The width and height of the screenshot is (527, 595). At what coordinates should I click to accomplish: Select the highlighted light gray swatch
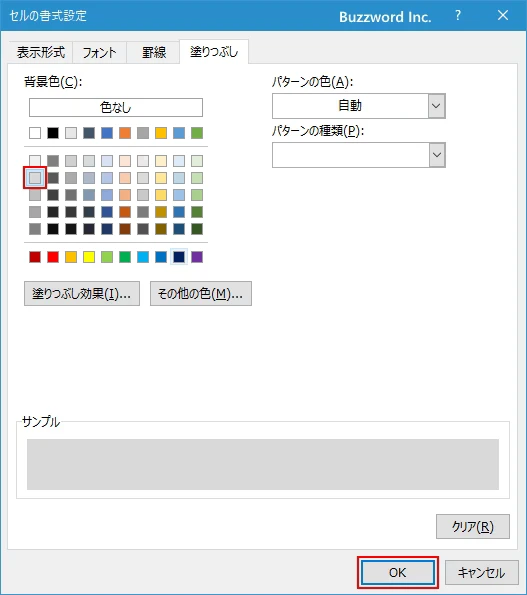pos(35,178)
